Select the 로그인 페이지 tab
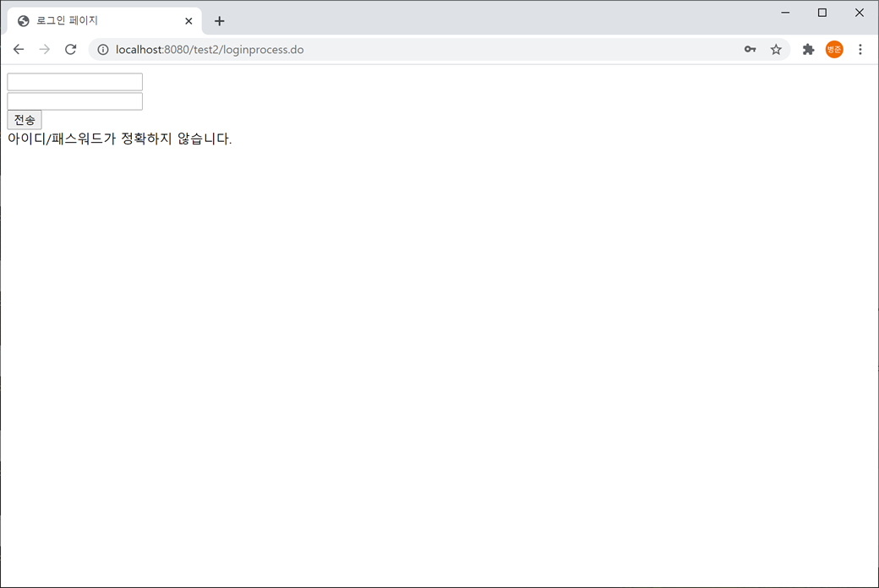Image resolution: width=879 pixels, height=588 pixels. pyautogui.click(x=104, y=21)
